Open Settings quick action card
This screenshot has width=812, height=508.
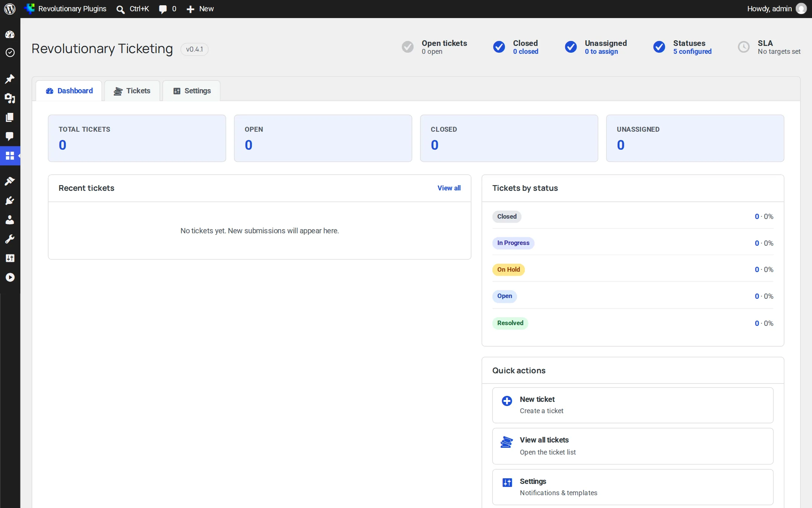[633, 487]
